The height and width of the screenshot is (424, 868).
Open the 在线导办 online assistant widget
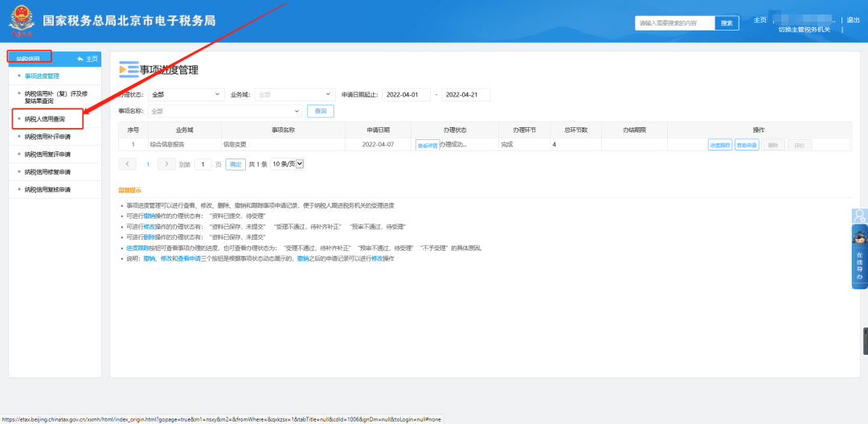(859, 256)
